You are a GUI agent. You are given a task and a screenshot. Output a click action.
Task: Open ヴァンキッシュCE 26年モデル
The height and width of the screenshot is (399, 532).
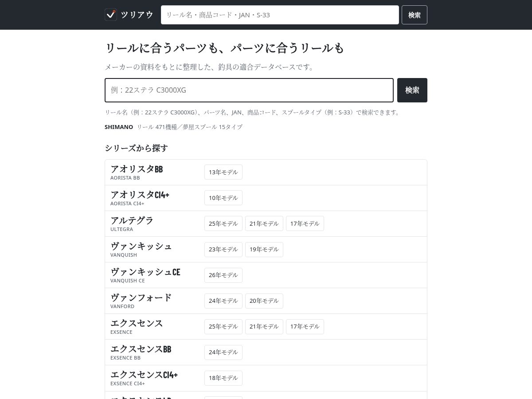click(x=223, y=275)
